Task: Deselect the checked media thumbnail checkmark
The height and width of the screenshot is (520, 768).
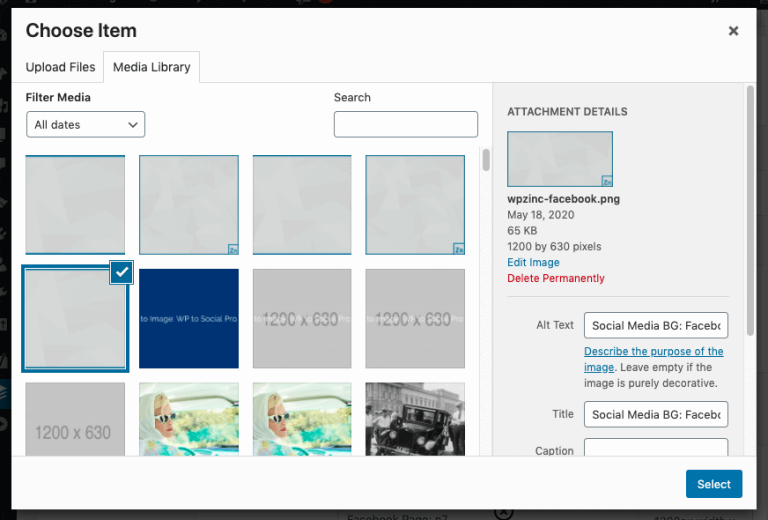Action: (x=121, y=272)
